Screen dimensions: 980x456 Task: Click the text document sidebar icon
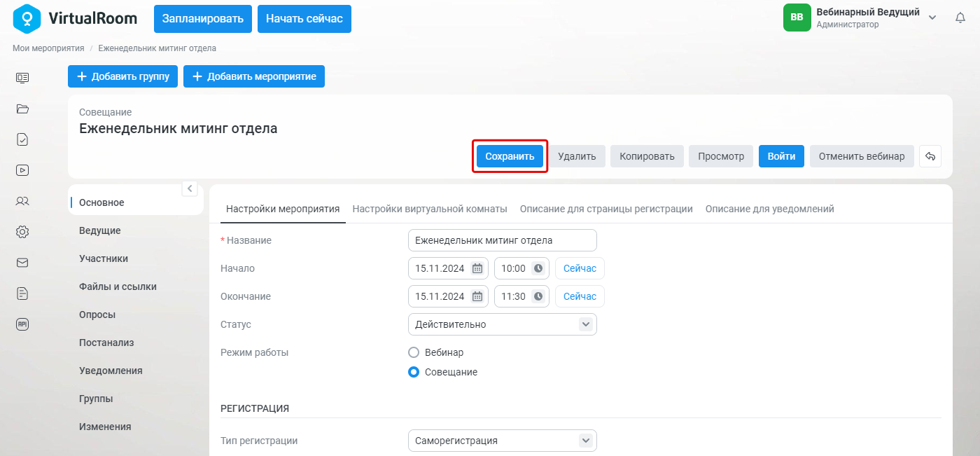(x=22, y=293)
